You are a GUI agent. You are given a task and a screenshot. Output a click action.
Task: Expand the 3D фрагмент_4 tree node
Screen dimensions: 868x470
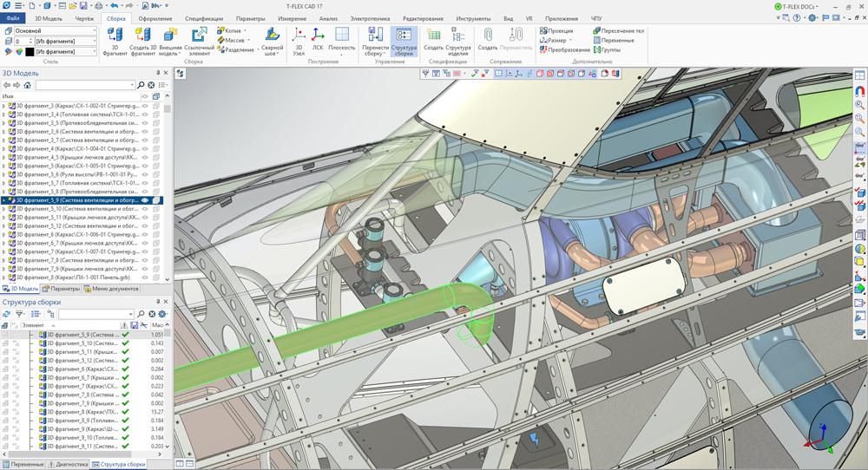[x=3, y=148]
